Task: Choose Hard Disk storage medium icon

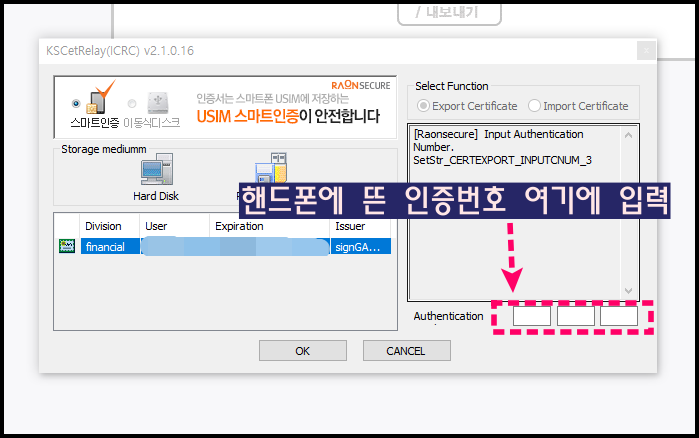Action: (156, 169)
